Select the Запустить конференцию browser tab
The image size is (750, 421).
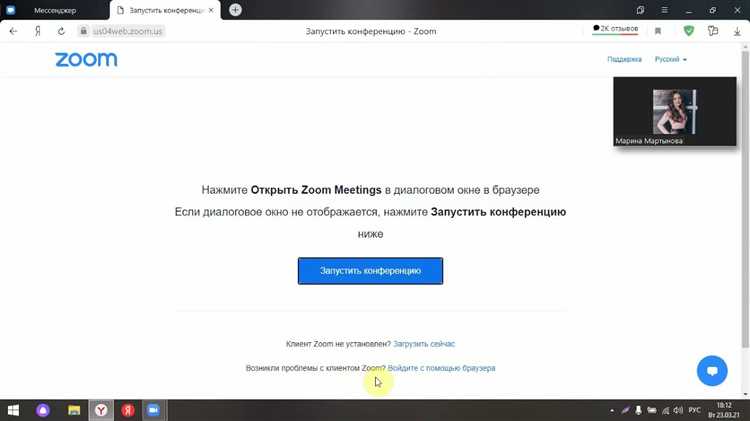[x=165, y=10]
